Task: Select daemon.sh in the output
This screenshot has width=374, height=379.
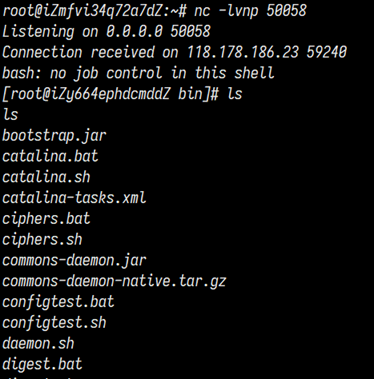Action: pos(38,343)
